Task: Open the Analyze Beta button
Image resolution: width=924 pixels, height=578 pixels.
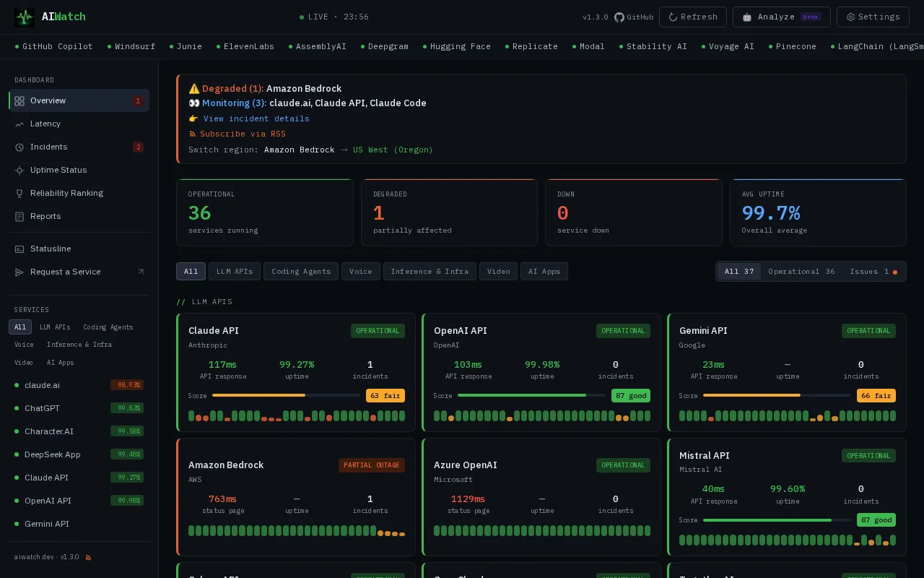Action: 781,17
